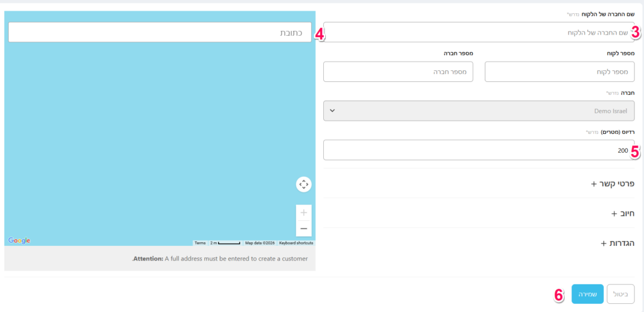The width and height of the screenshot is (644, 312).
Task: Expand the הגדרות section
Action: tap(618, 243)
